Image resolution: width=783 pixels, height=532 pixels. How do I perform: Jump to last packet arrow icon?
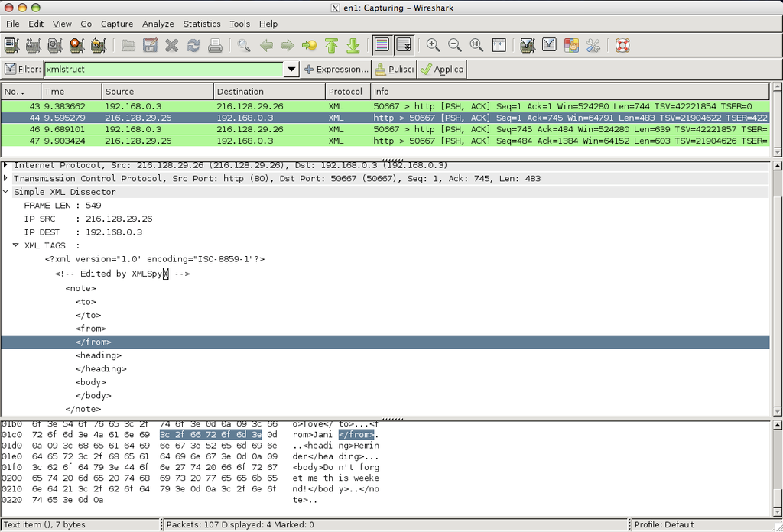pyautogui.click(x=353, y=45)
